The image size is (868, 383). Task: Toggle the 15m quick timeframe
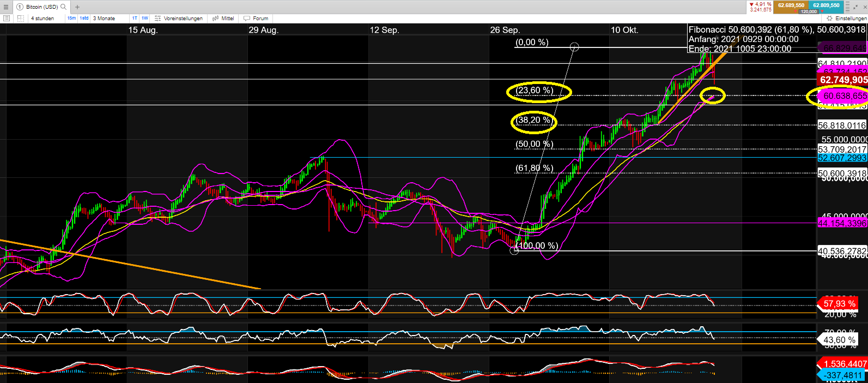(71, 18)
